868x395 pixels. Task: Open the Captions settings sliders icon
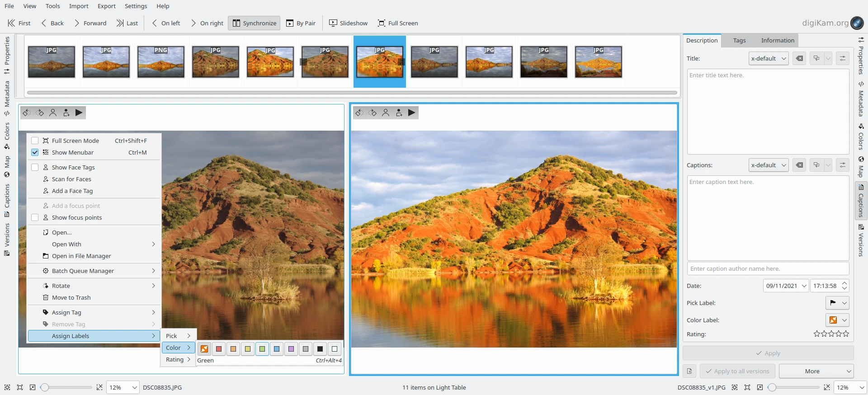point(843,165)
